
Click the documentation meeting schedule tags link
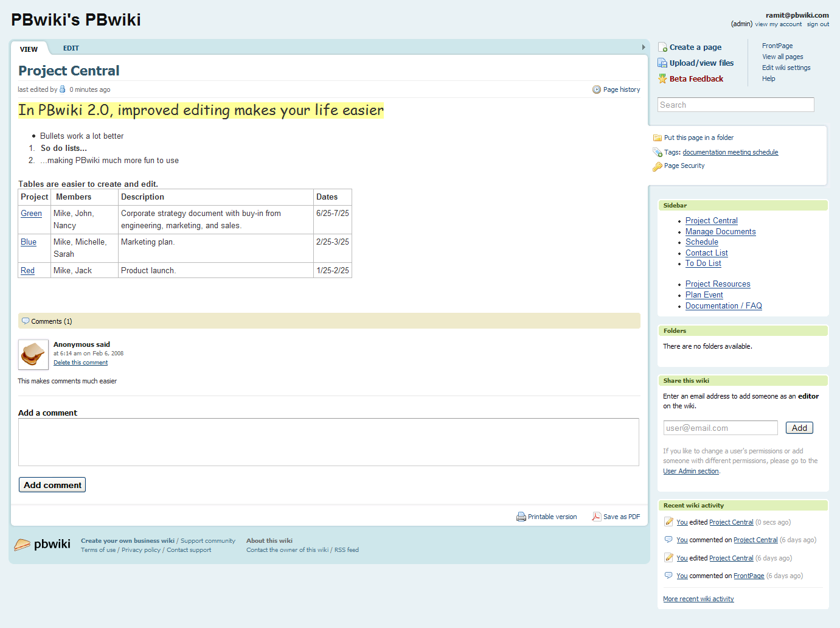[x=731, y=152]
